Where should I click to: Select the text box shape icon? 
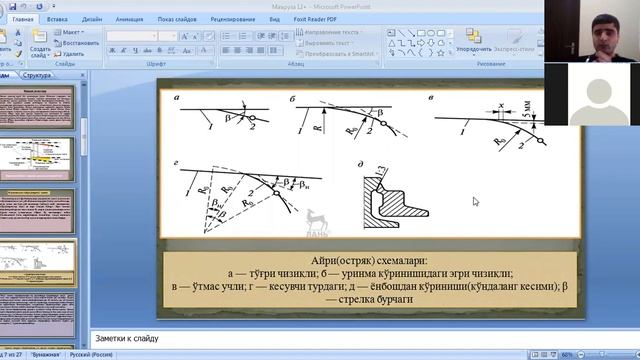[x=391, y=33]
